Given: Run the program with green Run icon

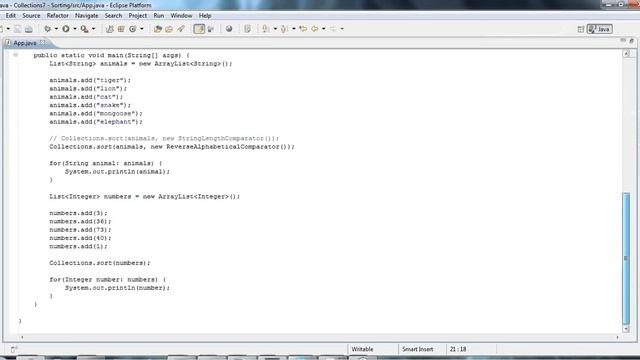Looking at the screenshot, I should tap(66, 29).
